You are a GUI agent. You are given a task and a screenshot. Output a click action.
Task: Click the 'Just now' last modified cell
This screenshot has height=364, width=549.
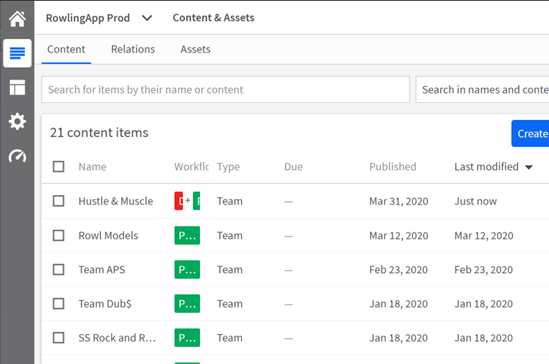475,201
